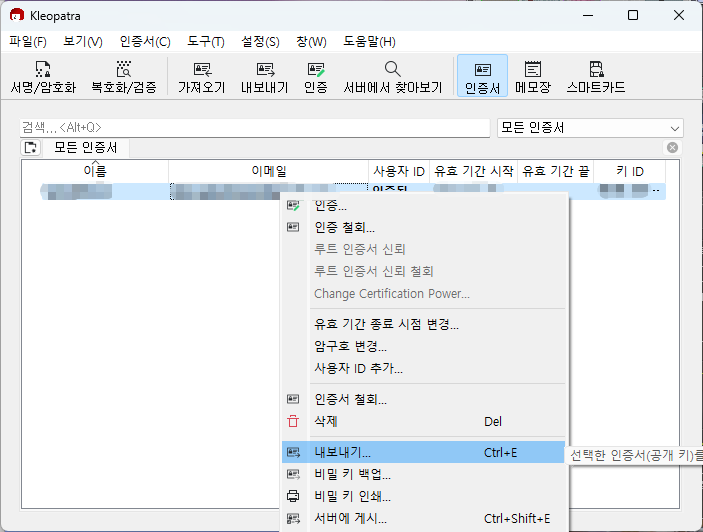This screenshot has height=532, width=703.
Task: Expand the 모든 인증서 filter dropdown
Action: coord(590,128)
